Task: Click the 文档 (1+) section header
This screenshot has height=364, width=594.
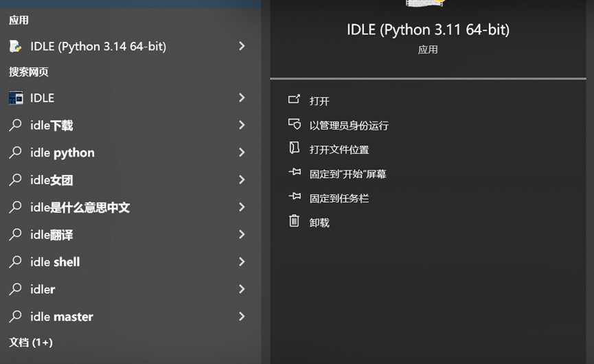Action: coord(31,343)
